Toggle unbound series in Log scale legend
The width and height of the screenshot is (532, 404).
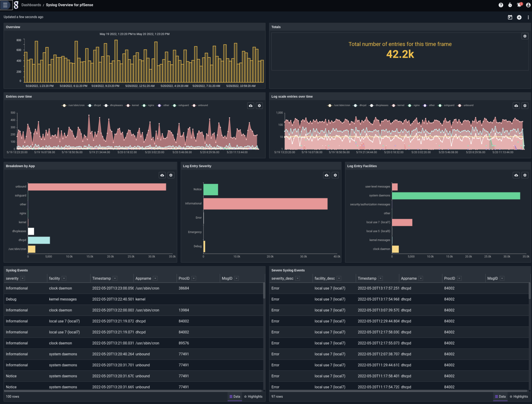pos(465,105)
